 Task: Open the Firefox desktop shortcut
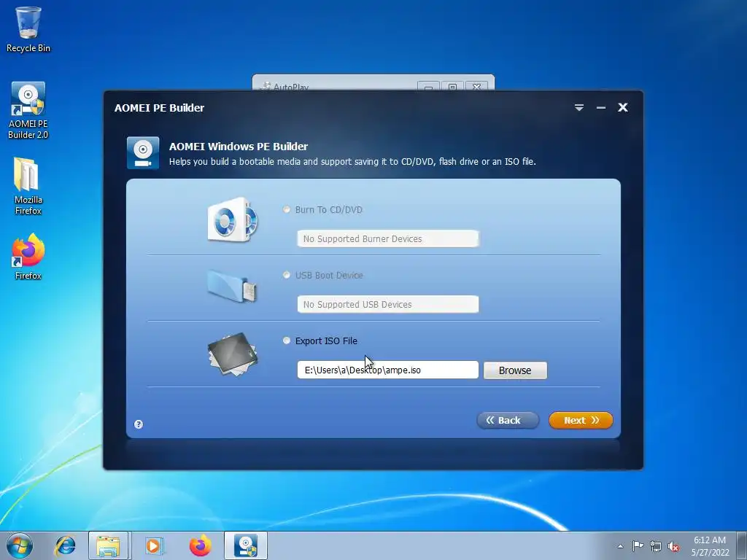coord(28,257)
